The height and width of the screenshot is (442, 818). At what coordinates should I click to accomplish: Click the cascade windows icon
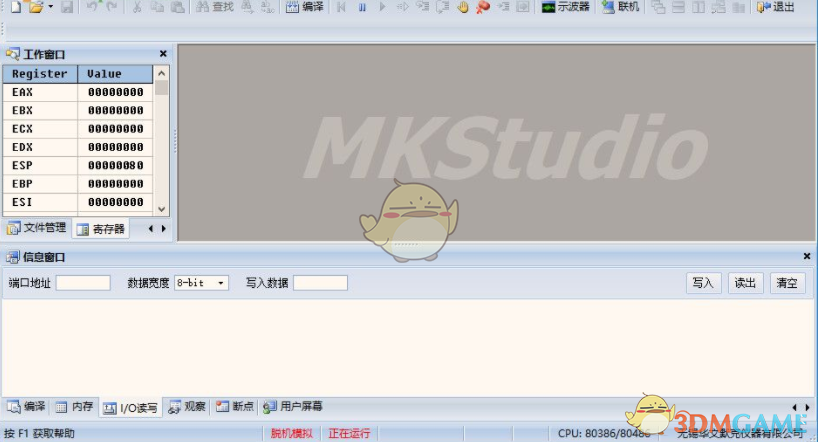[658, 7]
